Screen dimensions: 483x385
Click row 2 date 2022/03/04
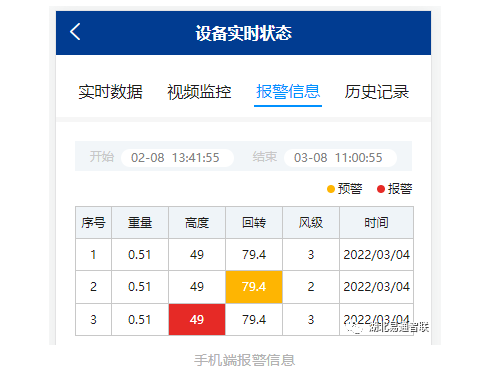pos(376,287)
